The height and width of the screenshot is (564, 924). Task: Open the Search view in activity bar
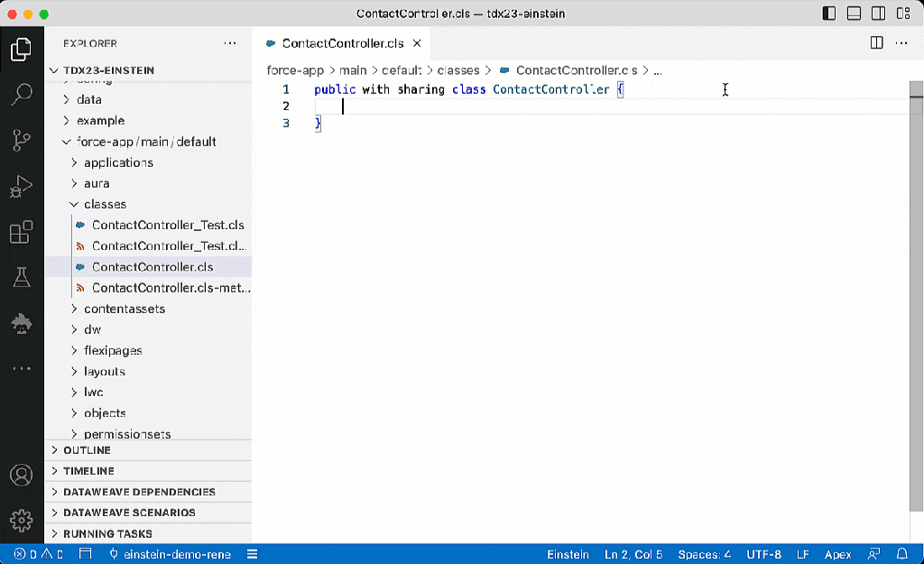tap(22, 95)
